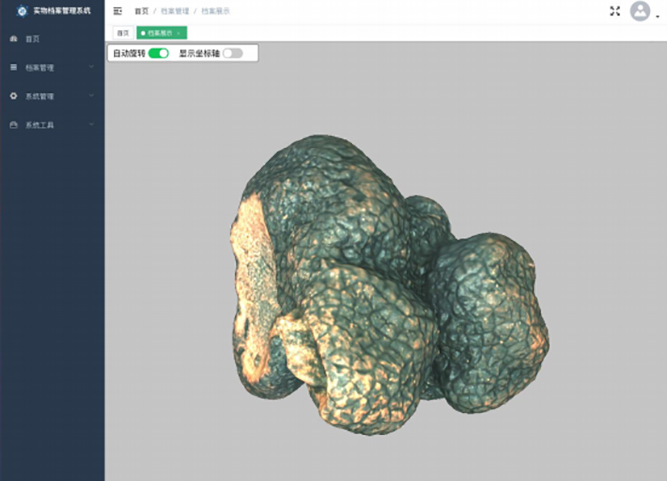Open the user avatar menu
The height and width of the screenshot is (481, 667).
tap(639, 12)
